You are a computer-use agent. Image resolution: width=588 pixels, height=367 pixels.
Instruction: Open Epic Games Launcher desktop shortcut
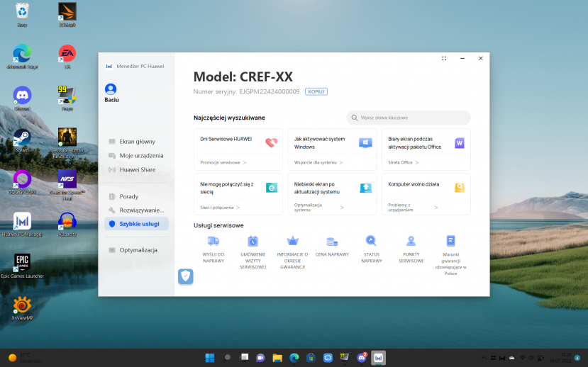coord(23,266)
